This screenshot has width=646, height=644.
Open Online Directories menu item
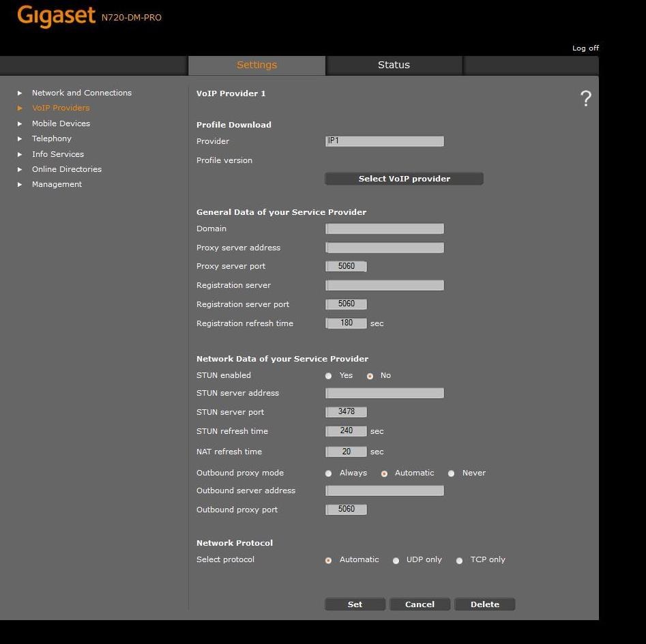[66, 169]
